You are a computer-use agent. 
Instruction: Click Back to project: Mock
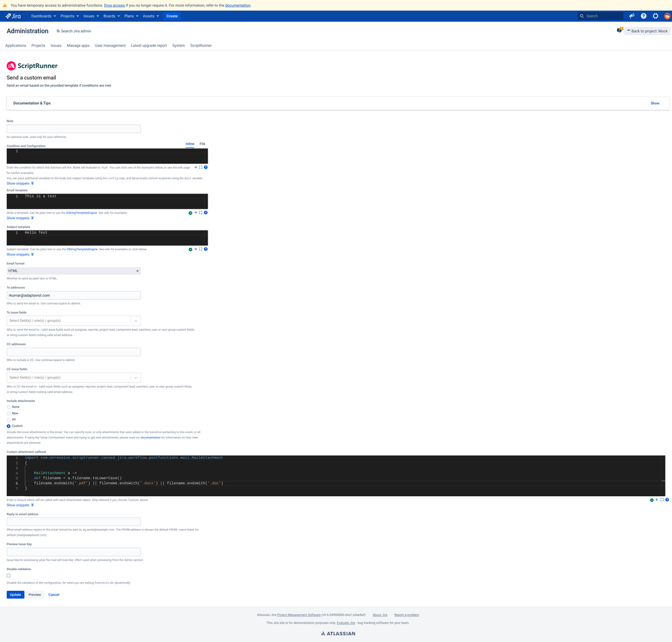pyautogui.click(x=647, y=31)
